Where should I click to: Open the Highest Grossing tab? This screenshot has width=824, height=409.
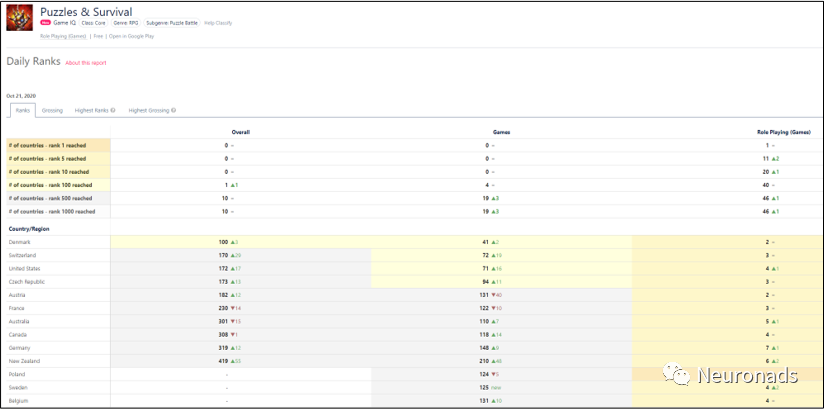pyautogui.click(x=146, y=110)
